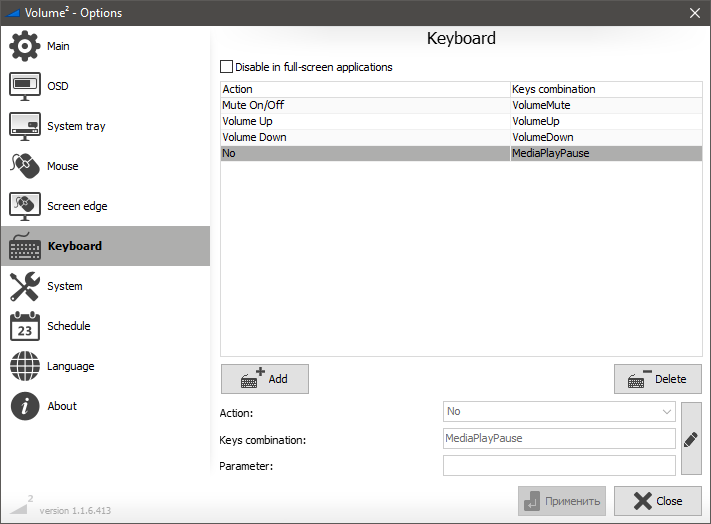Screen dimensions: 711x524
Task: Select the OSD monitor icon
Action: point(25,87)
